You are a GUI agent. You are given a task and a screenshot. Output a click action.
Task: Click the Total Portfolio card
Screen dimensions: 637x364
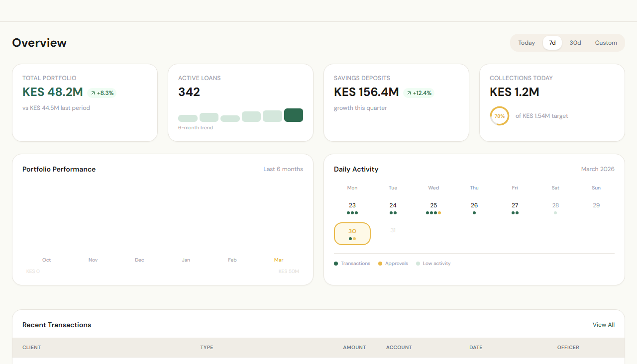tap(85, 103)
